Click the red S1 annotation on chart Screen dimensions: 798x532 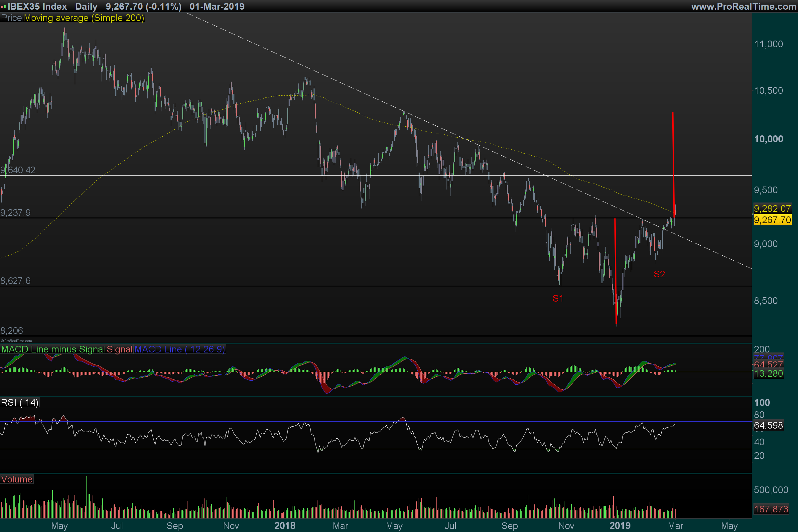click(558, 298)
